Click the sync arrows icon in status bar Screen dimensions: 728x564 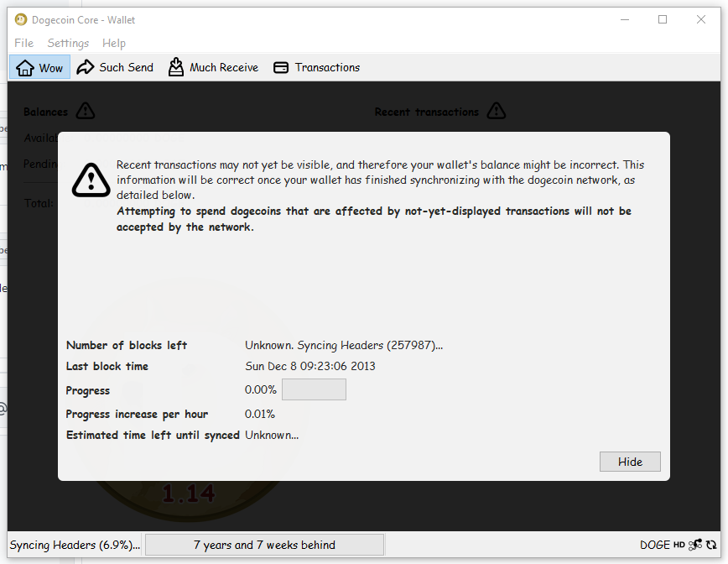click(x=711, y=545)
